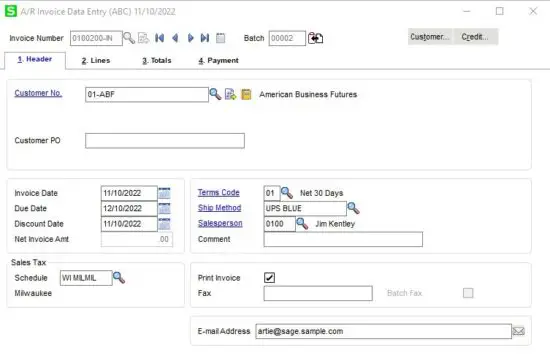Click the Discount Date field
Screen dimensions: 550x361
click(x=129, y=224)
